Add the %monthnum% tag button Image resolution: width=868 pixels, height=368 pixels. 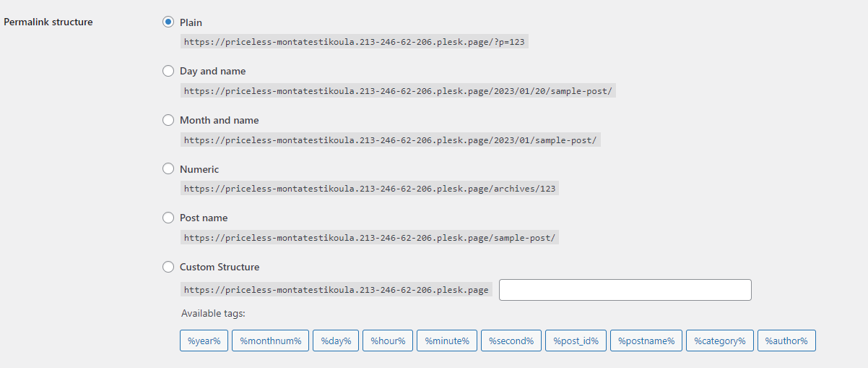271,341
